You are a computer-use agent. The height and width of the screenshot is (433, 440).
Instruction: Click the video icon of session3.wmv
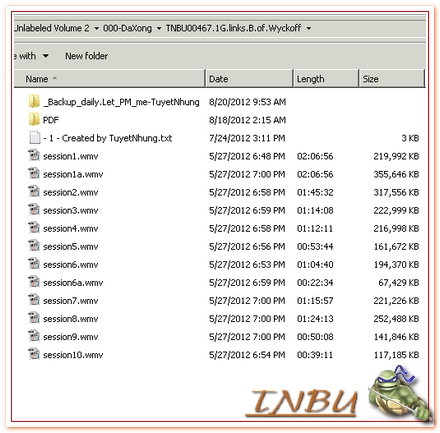(x=34, y=210)
